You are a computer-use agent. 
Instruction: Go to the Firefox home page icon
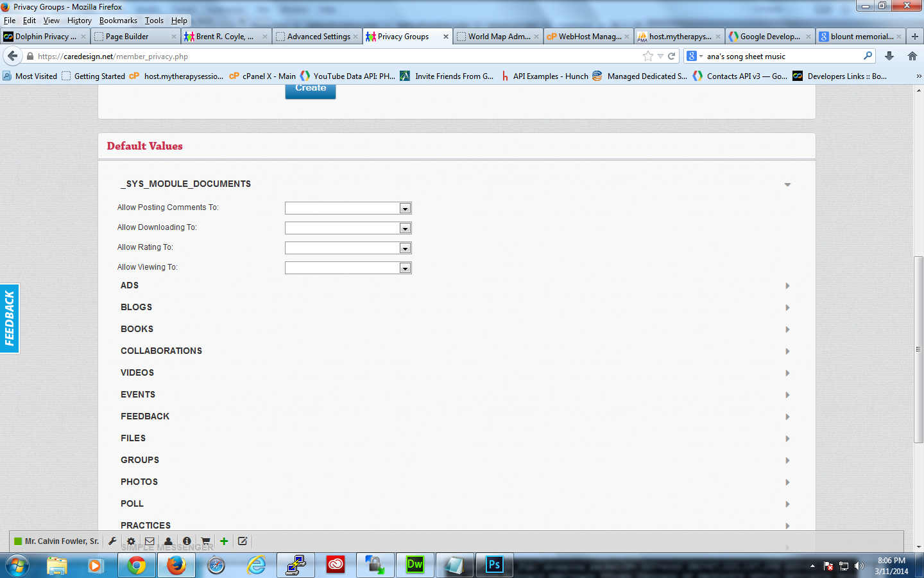[912, 56]
